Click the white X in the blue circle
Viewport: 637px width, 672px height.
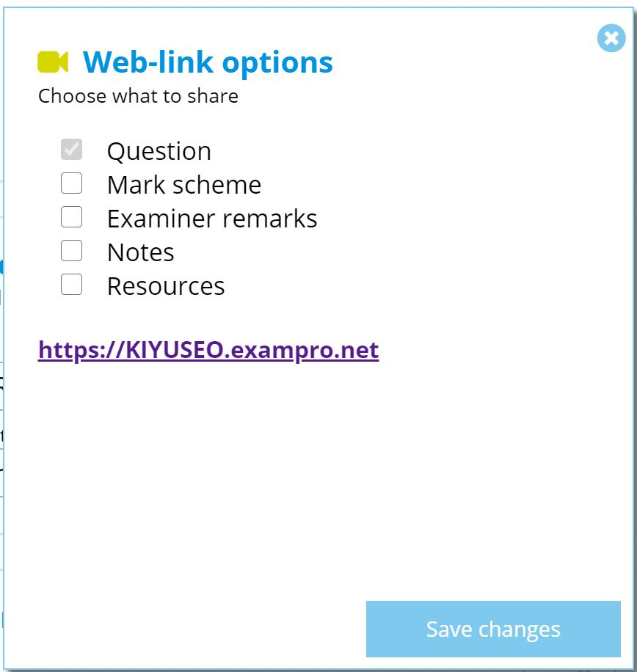point(611,38)
